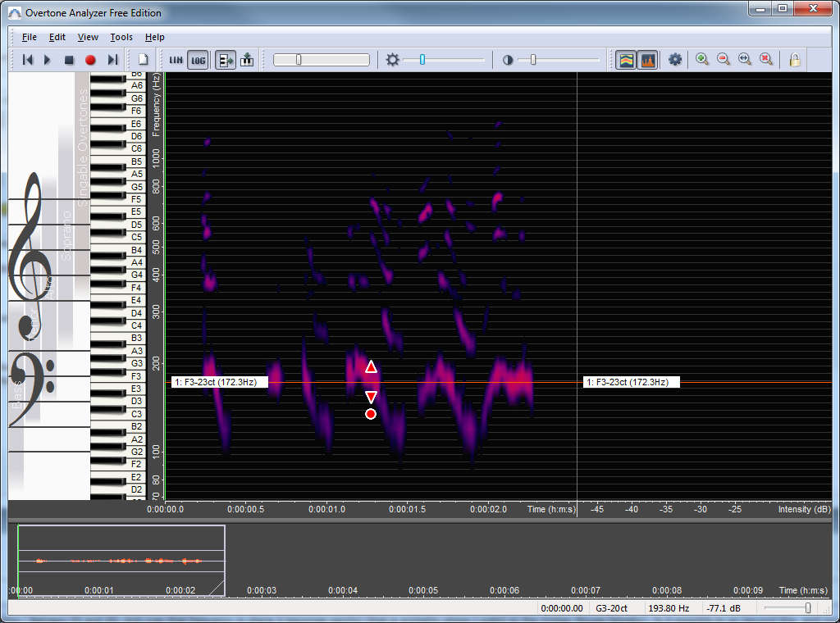Click 0:00:01.5 on spectrogram time axis
The image size is (840, 623).
[x=407, y=509]
